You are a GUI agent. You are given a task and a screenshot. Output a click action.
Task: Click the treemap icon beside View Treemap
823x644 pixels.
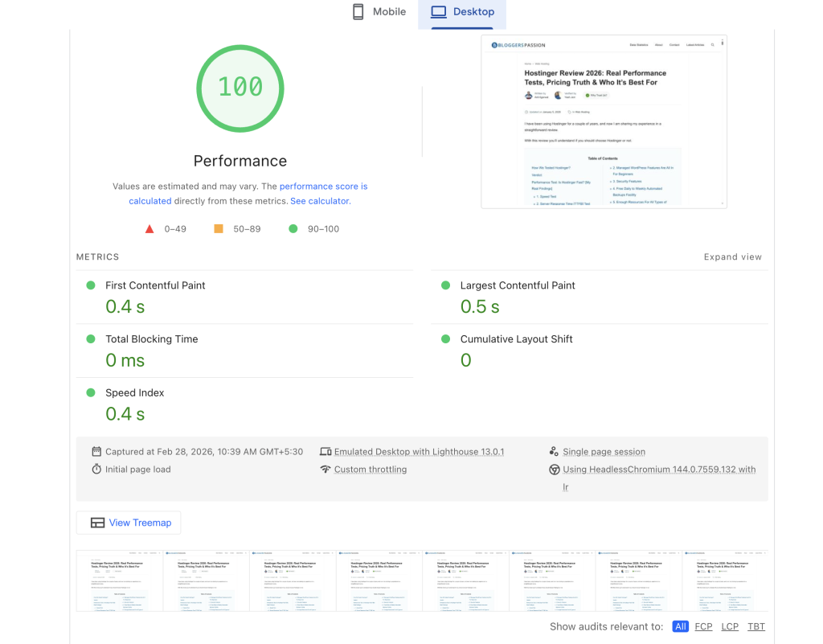pos(97,523)
